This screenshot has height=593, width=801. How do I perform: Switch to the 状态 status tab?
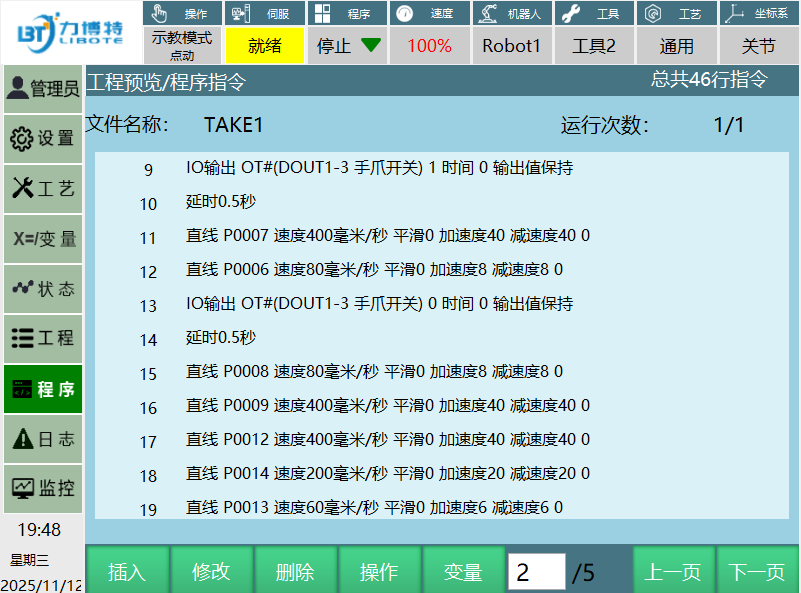[42, 289]
